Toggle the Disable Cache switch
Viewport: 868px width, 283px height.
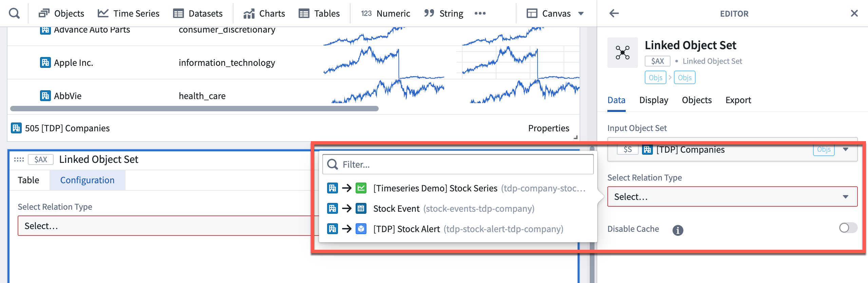tap(848, 228)
